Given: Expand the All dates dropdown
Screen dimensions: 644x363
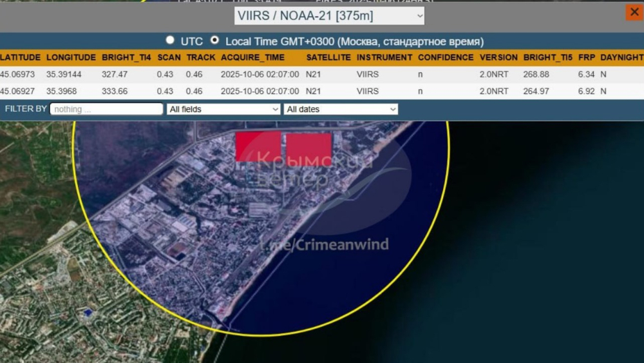Looking at the screenshot, I should click(x=341, y=109).
